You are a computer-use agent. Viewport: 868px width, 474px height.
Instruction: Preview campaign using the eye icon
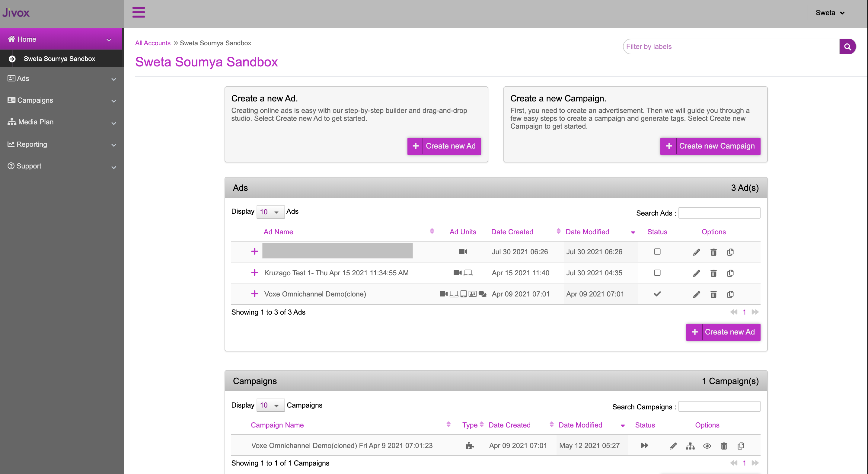[707, 446]
